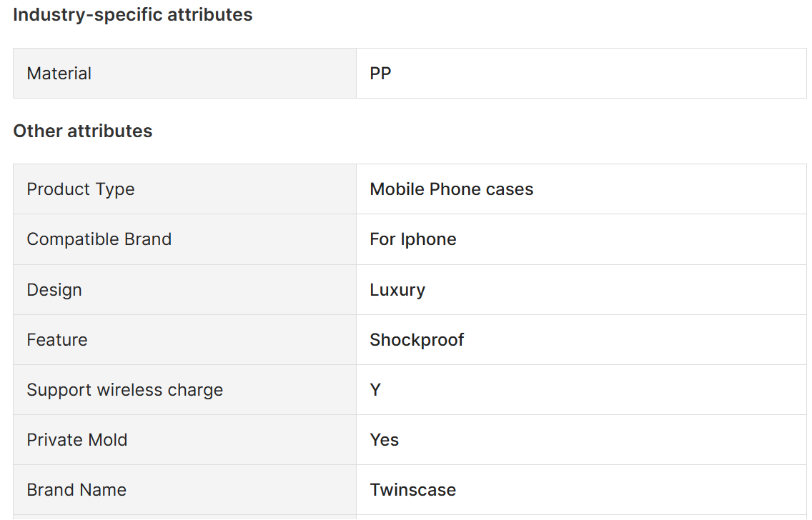Select the Yes value for Private Mold
812x520 pixels.
tap(385, 440)
